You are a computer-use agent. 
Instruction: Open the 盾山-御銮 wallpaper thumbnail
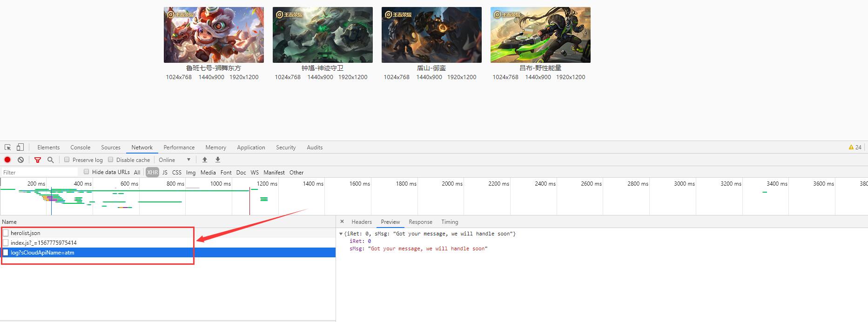[x=431, y=35]
